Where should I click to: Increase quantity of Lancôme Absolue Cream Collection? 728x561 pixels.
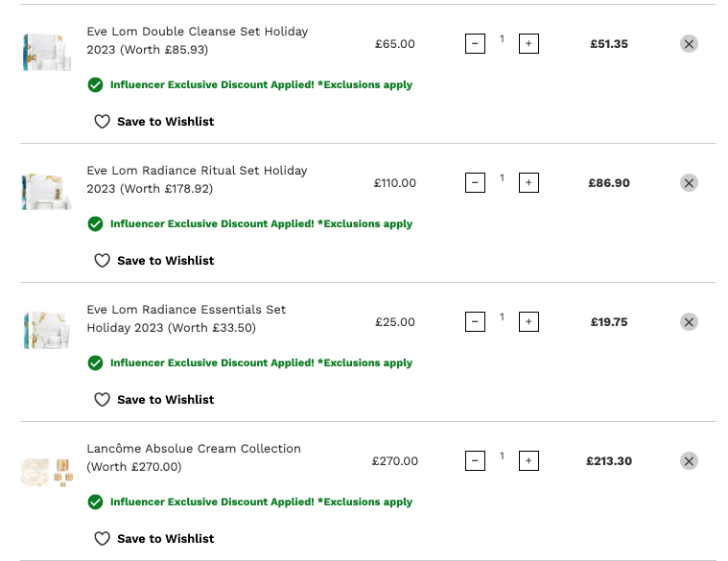[528, 460]
